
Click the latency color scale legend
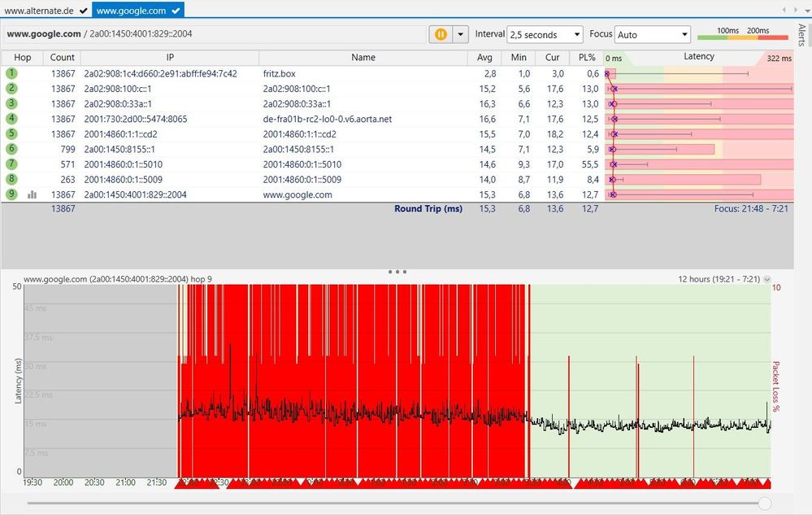click(743, 35)
